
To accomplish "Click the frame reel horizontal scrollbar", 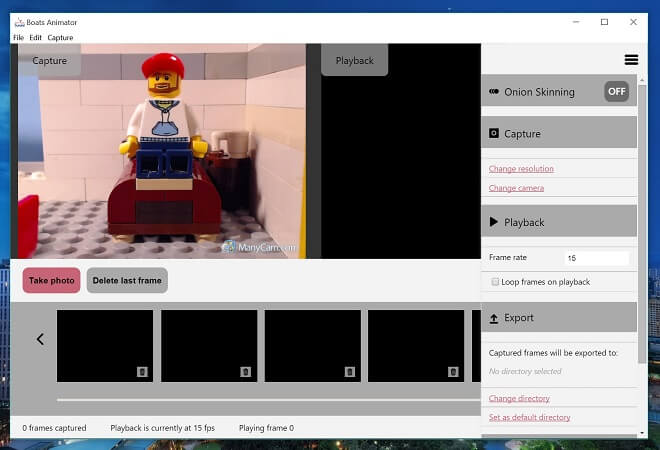I will click(x=269, y=399).
